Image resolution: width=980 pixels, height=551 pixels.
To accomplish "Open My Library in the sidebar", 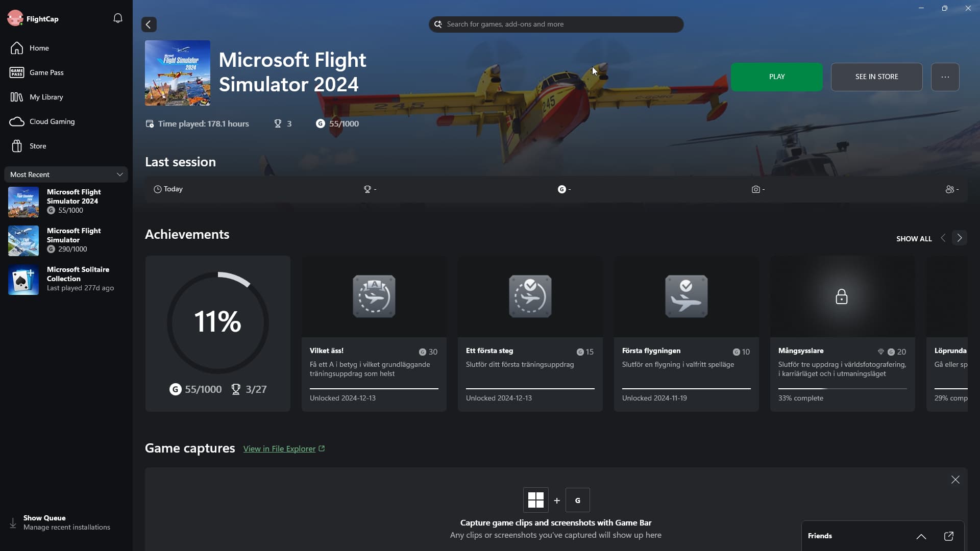I will pyautogui.click(x=66, y=97).
